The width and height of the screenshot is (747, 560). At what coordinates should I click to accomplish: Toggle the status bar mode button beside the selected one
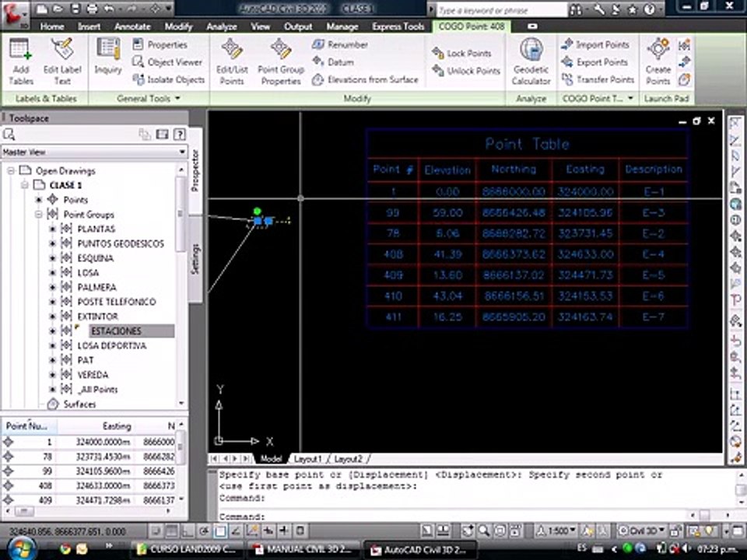[236, 530]
